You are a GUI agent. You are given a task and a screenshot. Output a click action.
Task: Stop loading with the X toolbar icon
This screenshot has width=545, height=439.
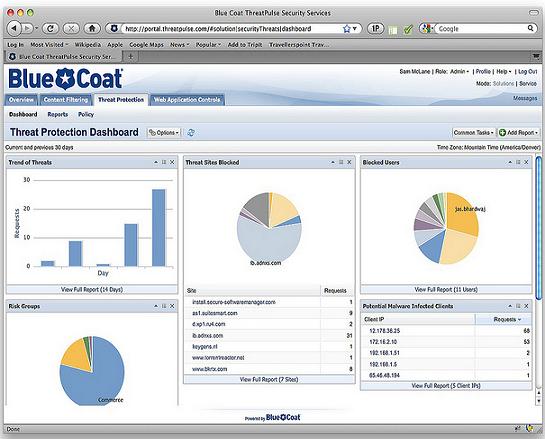(71, 29)
